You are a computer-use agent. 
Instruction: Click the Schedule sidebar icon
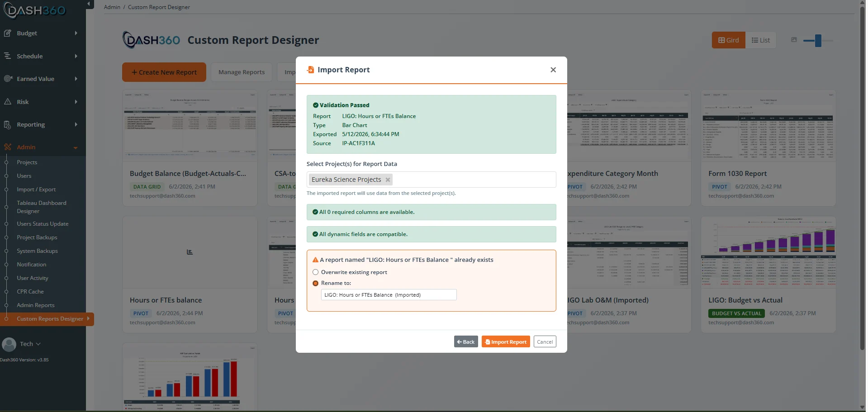point(7,56)
